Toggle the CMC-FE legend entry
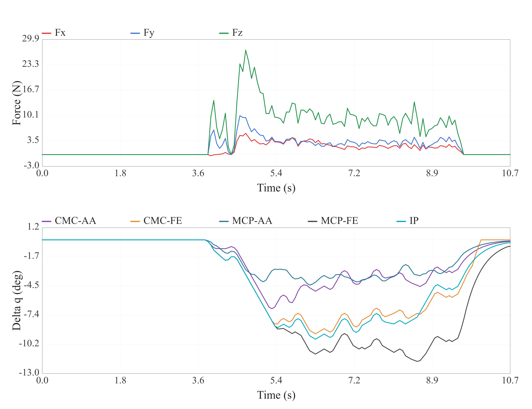 (156, 221)
